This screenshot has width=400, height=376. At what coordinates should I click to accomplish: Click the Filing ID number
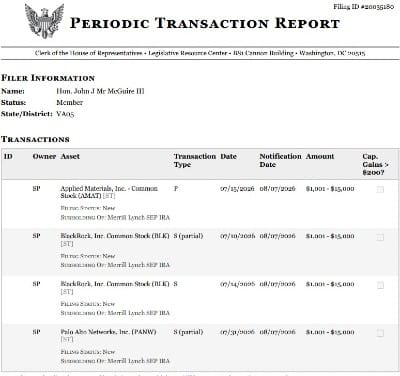coord(364,7)
